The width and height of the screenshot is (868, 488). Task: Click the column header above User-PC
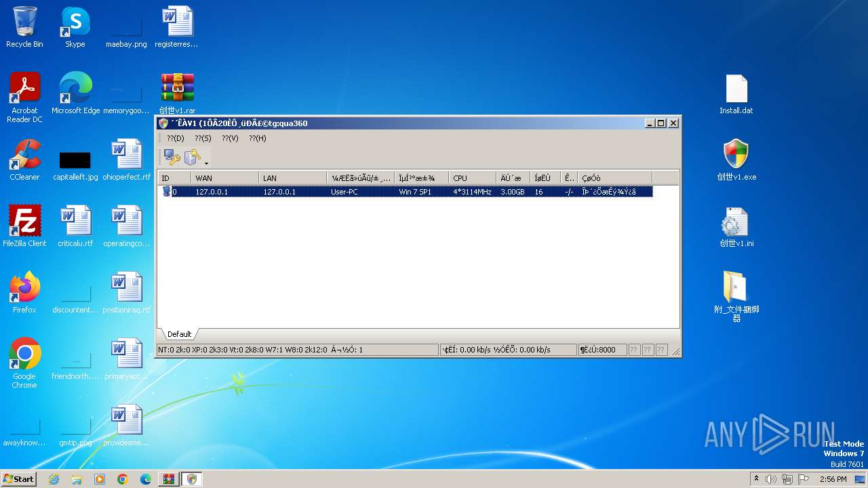[361, 178]
